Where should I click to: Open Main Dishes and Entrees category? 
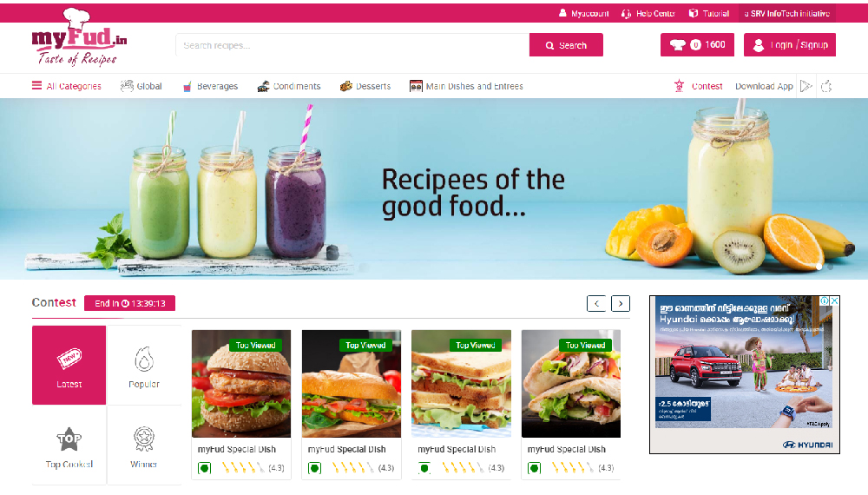(466, 86)
